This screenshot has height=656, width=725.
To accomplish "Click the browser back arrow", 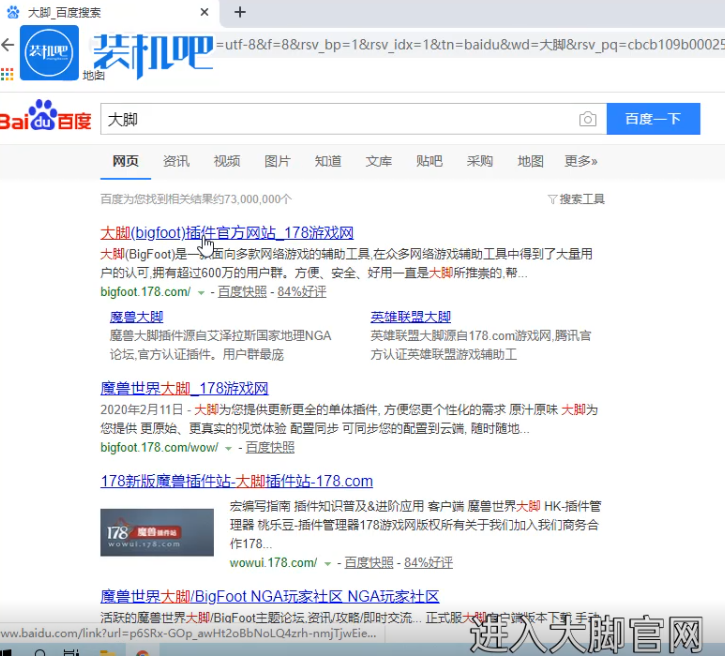I will coord(8,45).
